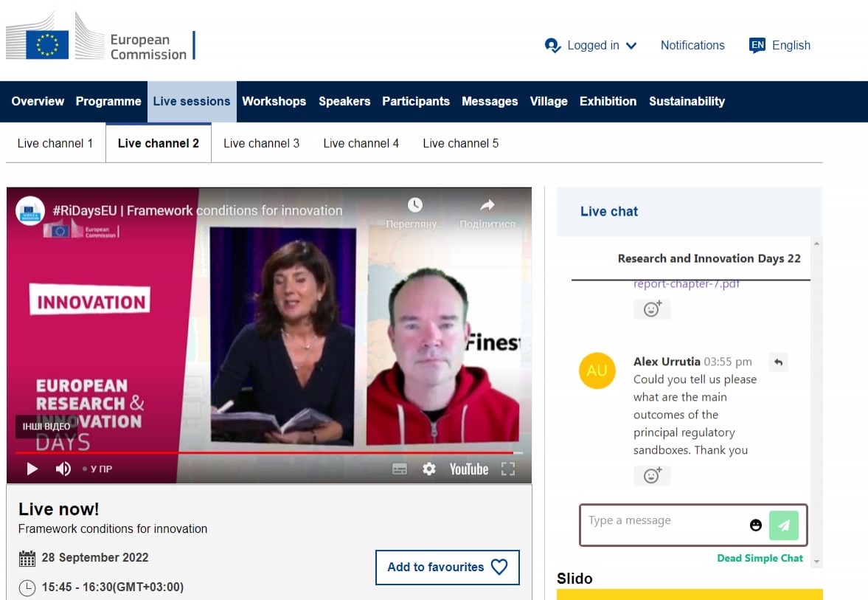Enter fullscreen video mode

tap(507, 469)
